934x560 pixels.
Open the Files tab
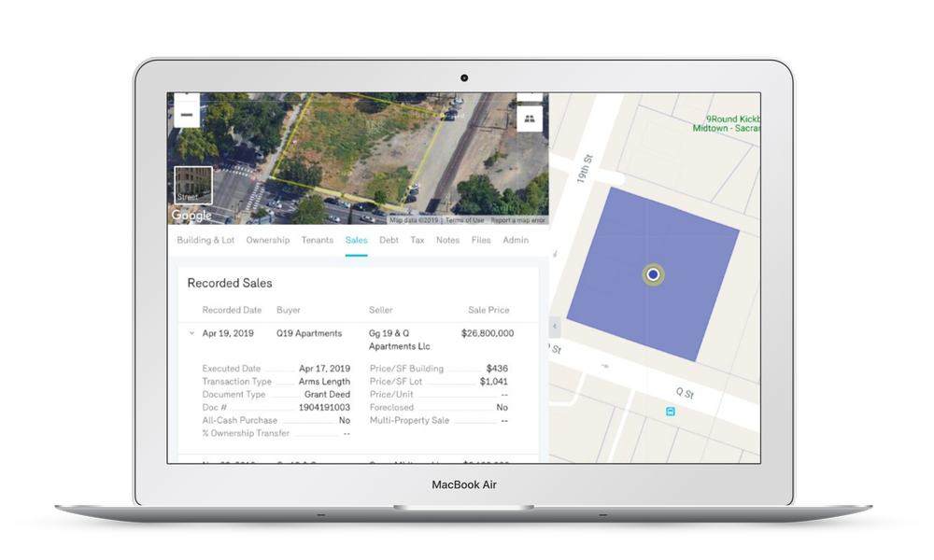481,240
